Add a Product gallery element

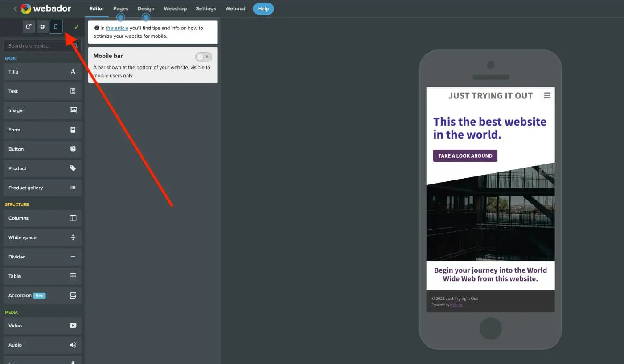pyautogui.click(x=42, y=188)
